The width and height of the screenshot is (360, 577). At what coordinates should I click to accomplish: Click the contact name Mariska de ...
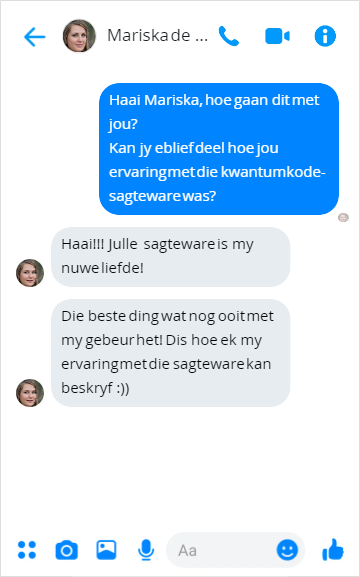click(157, 36)
